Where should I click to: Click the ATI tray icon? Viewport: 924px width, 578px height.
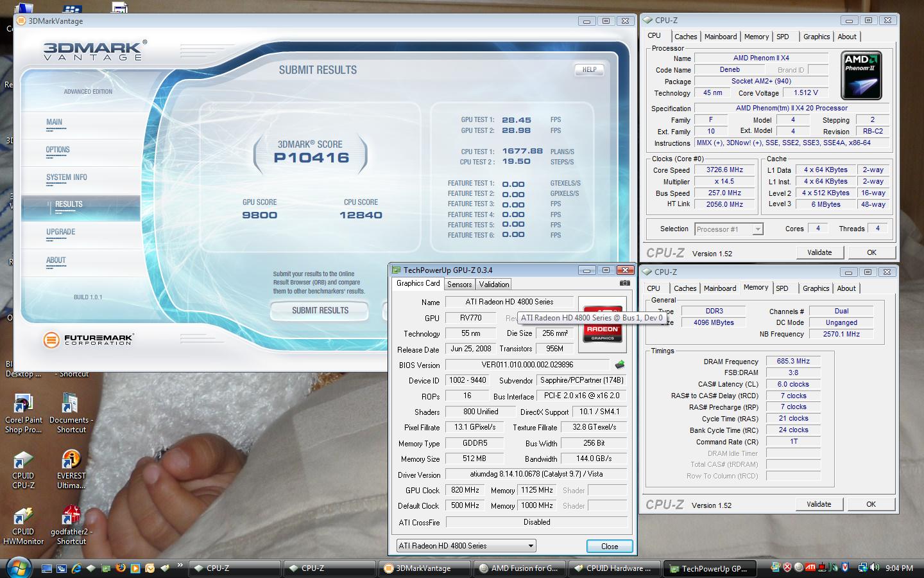pos(810,567)
